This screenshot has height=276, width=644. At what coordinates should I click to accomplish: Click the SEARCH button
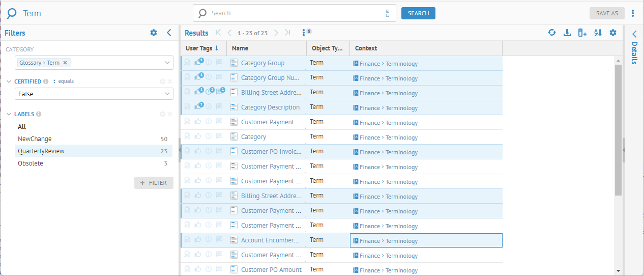tap(418, 13)
